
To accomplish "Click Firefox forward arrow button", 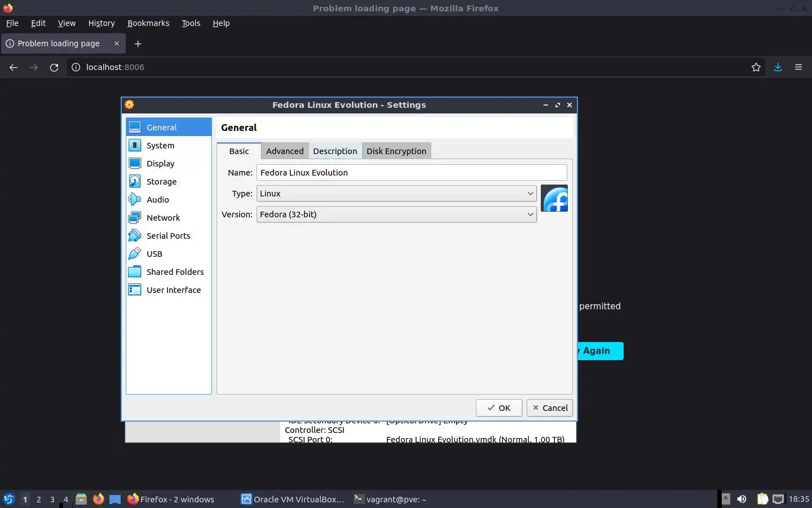I will pyautogui.click(x=34, y=67).
